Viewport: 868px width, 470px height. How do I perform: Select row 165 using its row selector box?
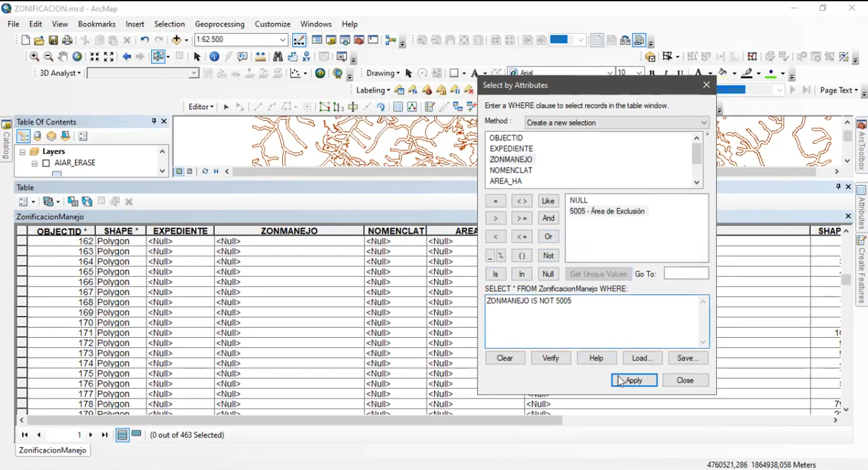22,272
